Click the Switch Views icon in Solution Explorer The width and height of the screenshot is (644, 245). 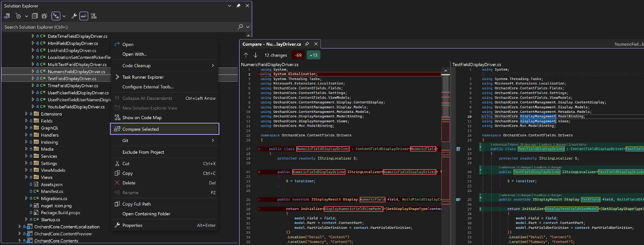(x=7, y=16)
